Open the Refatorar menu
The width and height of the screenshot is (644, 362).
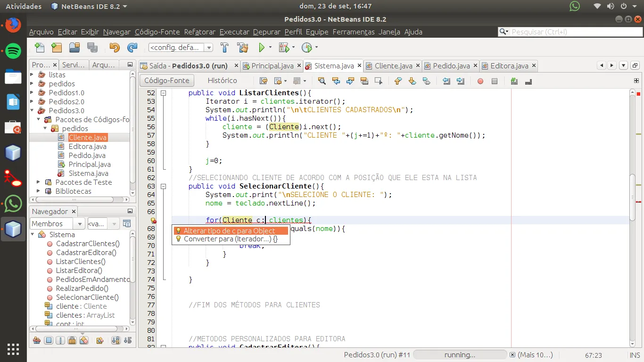[199, 32]
